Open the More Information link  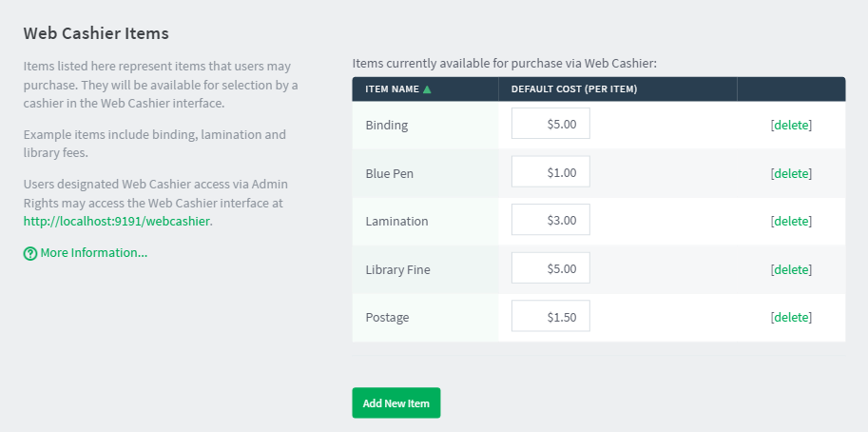93,252
